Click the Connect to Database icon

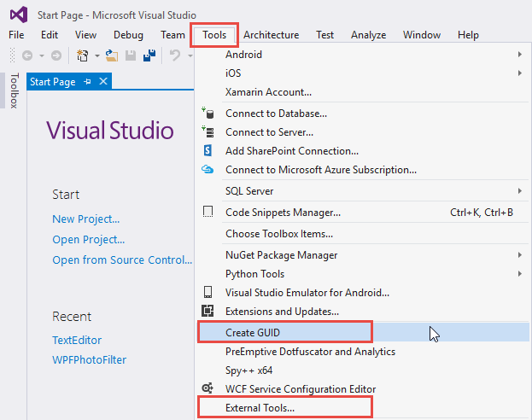click(208, 113)
